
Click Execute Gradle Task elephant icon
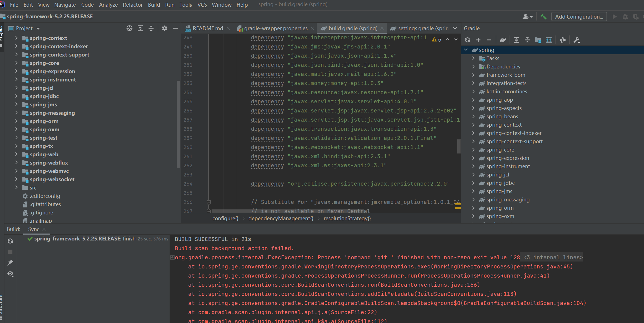[x=503, y=40]
